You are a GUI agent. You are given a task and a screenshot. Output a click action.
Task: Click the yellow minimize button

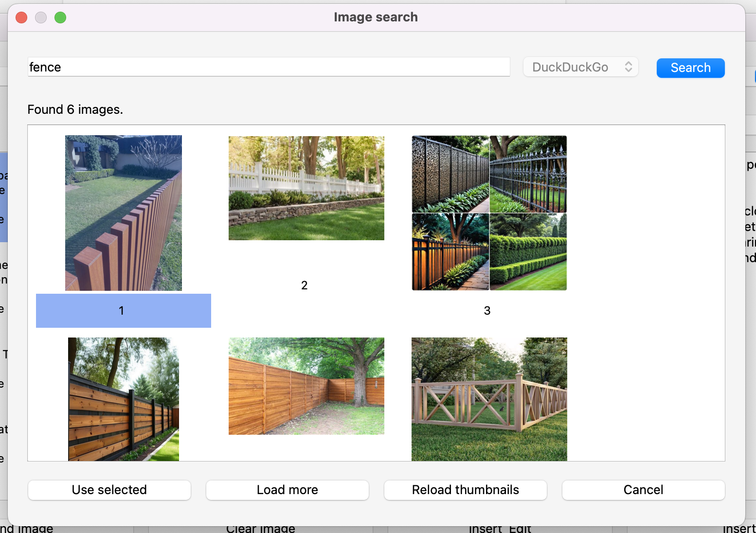coord(41,17)
